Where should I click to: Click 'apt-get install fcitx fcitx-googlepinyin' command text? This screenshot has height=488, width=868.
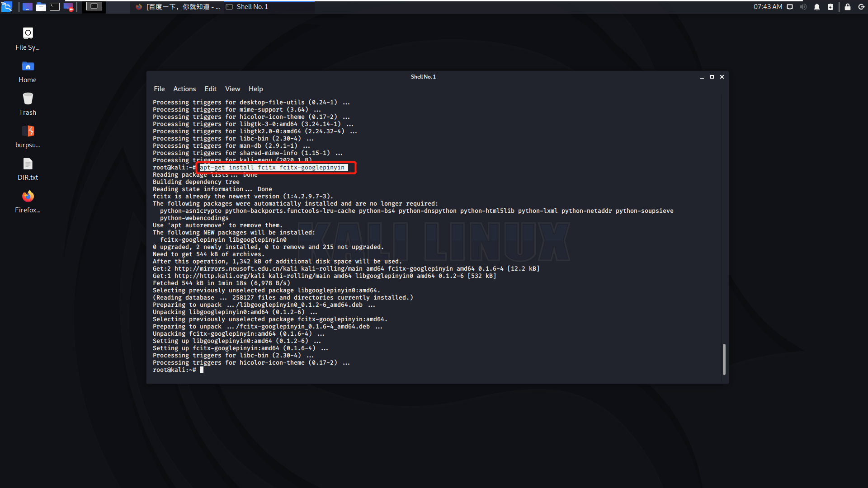click(x=272, y=168)
